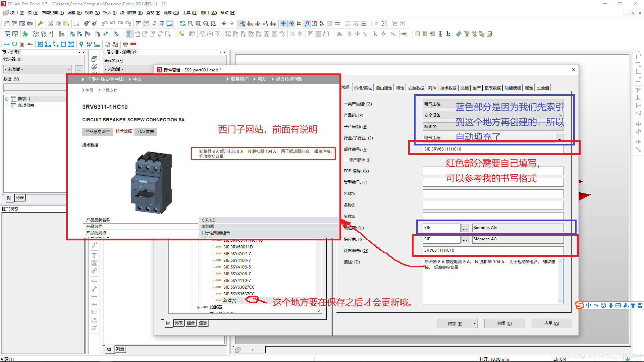
Task: Open the 附加 button dropdown arrow
Action: coord(475,323)
